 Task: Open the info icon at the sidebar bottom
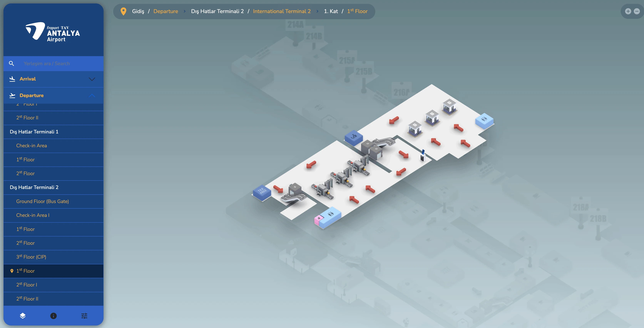coord(53,316)
